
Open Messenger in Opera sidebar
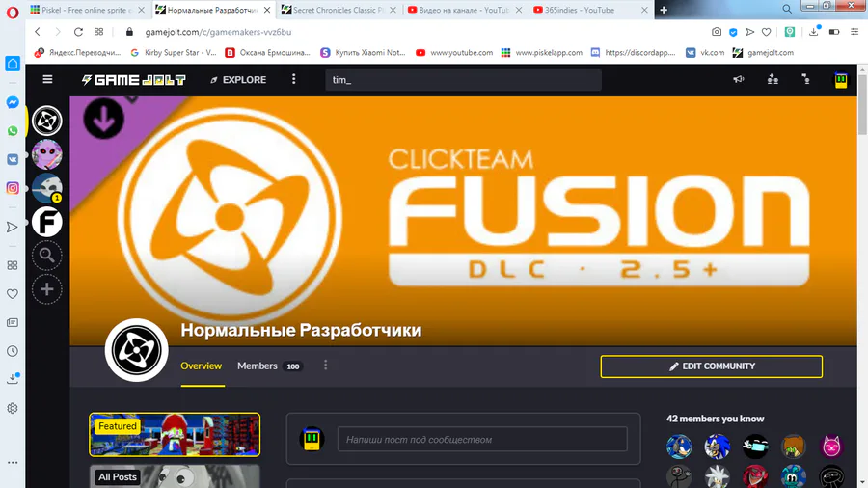coord(13,102)
